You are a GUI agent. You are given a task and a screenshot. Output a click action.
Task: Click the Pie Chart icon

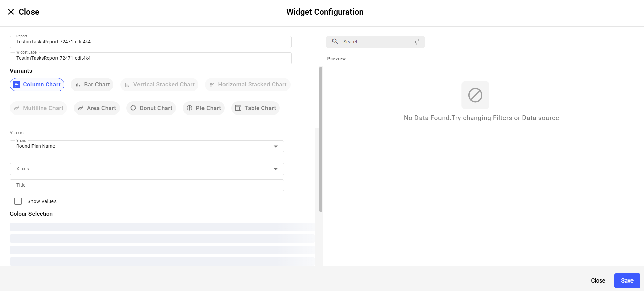tap(190, 108)
